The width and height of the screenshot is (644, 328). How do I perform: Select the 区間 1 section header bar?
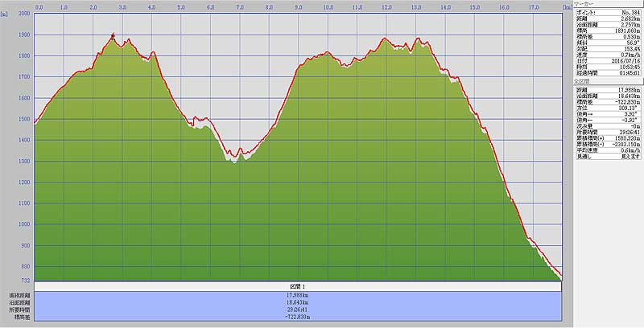pos(298,286)
